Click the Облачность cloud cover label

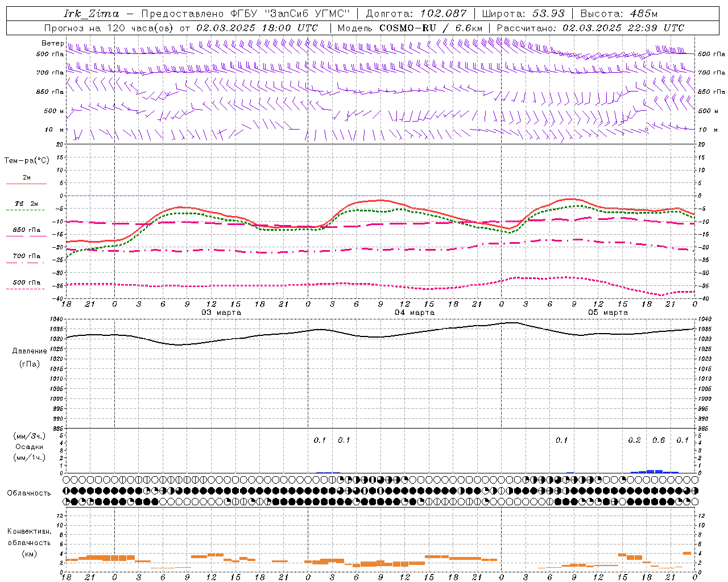29,493
